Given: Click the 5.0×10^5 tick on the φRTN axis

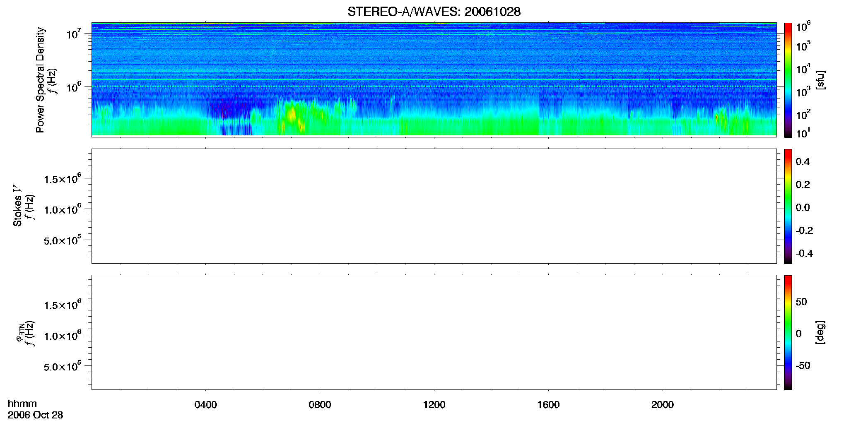Looking at the screenshot, I should tap(63, 366).
